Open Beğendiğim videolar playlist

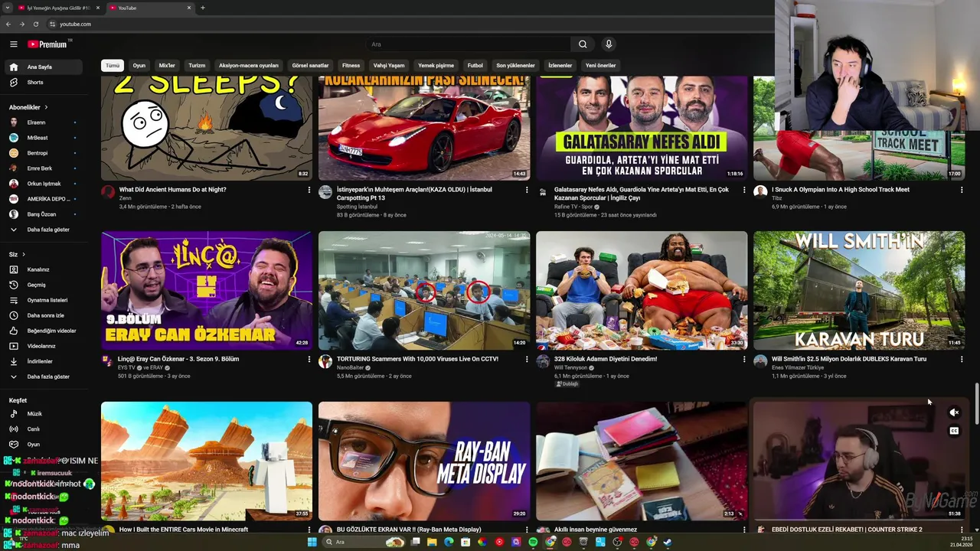pos(43,331)
